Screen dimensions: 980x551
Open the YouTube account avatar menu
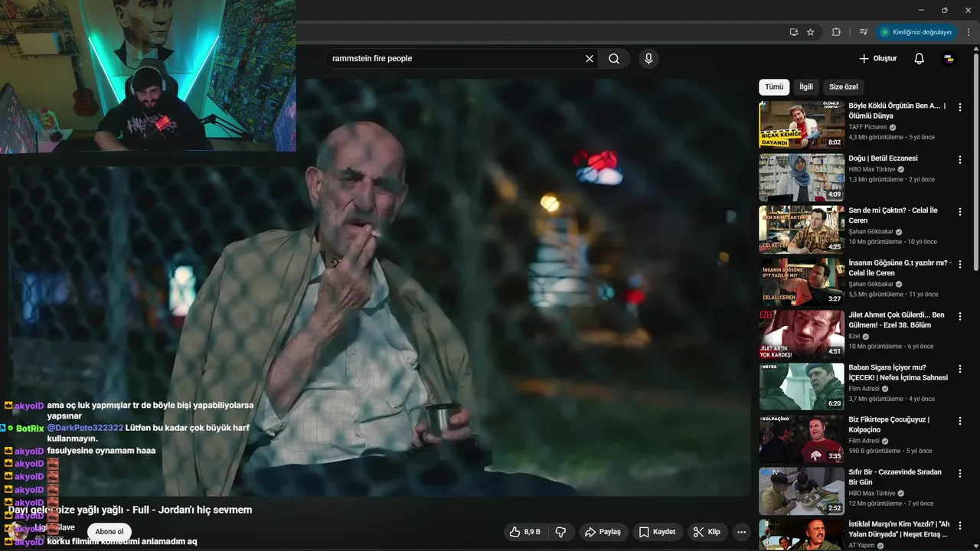(x=949, y=59)
